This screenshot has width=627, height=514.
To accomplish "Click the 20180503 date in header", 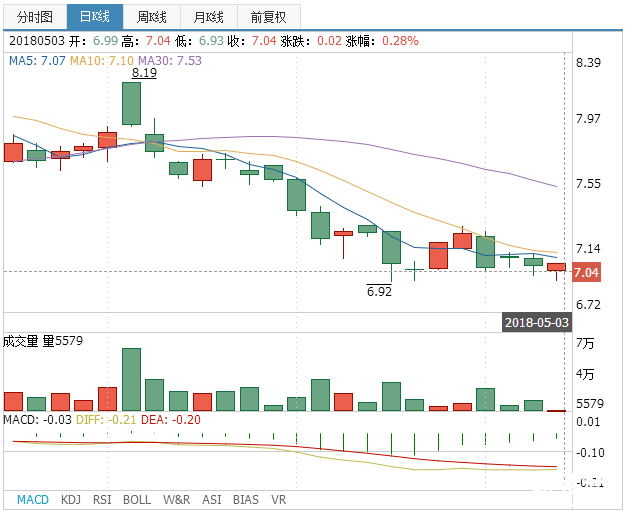I will 37,41.
